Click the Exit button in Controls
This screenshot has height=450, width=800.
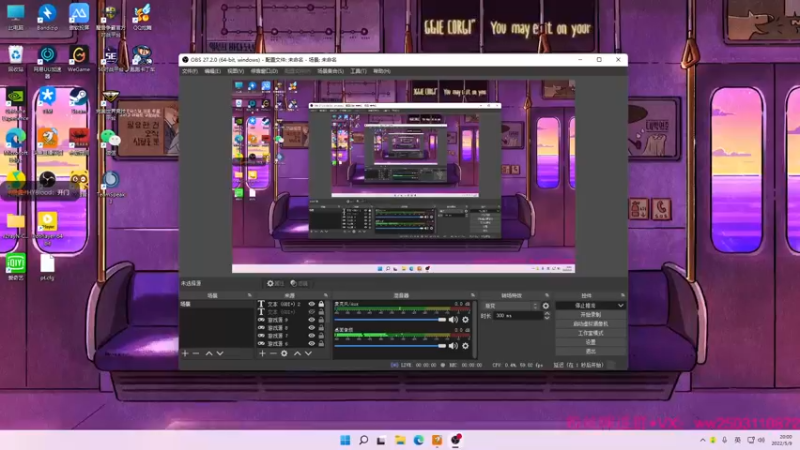tap(590, 352)
